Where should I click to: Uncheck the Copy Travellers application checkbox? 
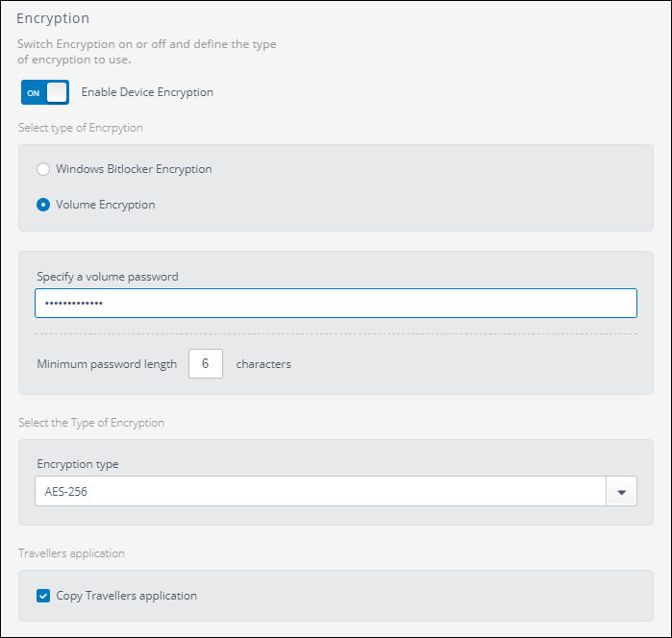(43, 596)
